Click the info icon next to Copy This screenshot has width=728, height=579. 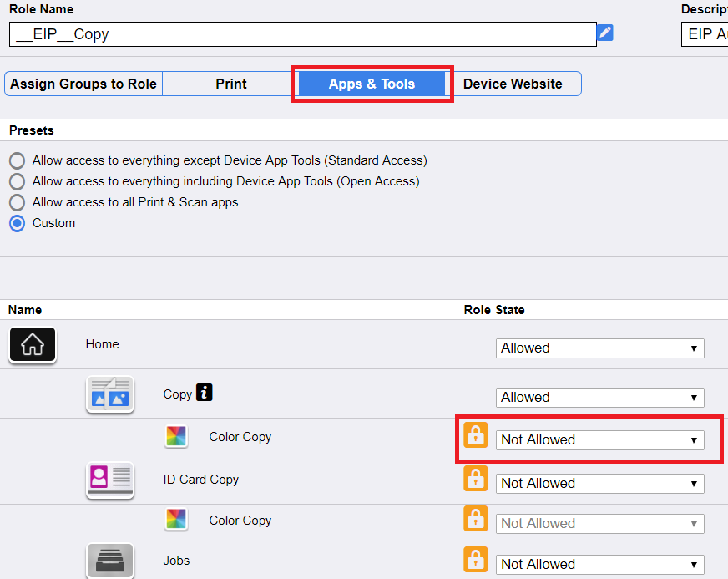click(x=205, y=393)
